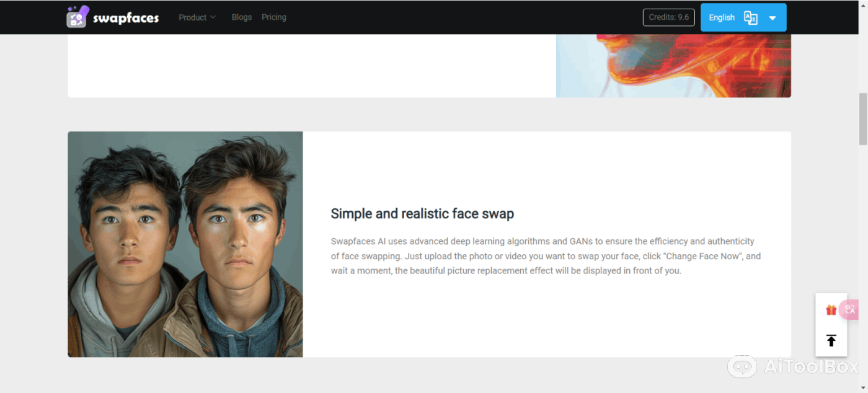The width and height of the screenshot is (868, 393).
Task: Open the Blogs page
Action: pyautogui.click(x=241, y=17)
